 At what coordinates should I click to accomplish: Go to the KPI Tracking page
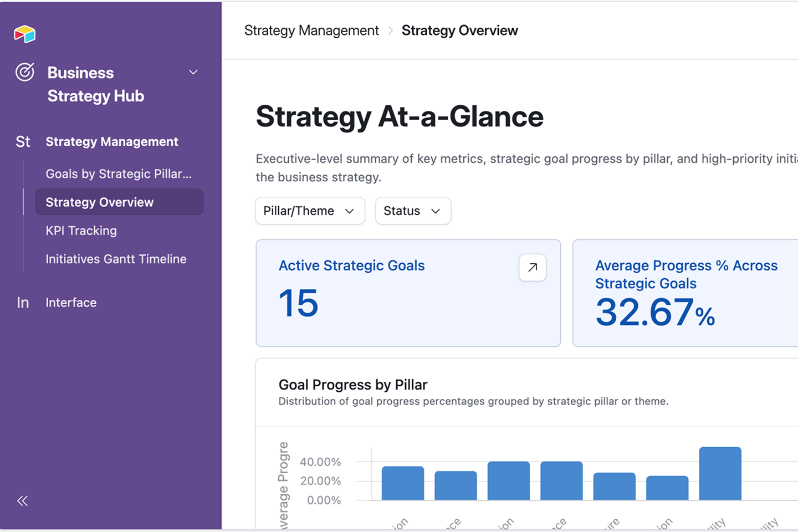tap(81, 231)
